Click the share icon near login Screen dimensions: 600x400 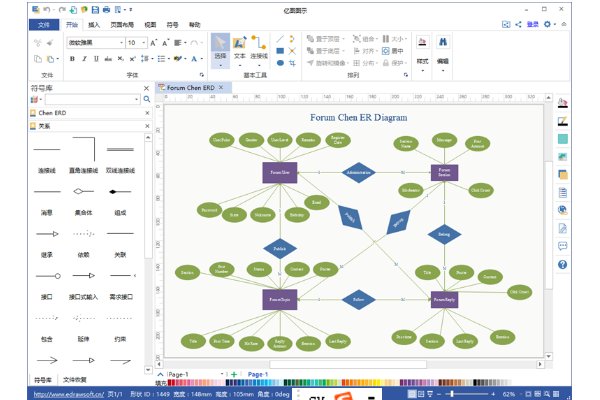tap(518, 24)
